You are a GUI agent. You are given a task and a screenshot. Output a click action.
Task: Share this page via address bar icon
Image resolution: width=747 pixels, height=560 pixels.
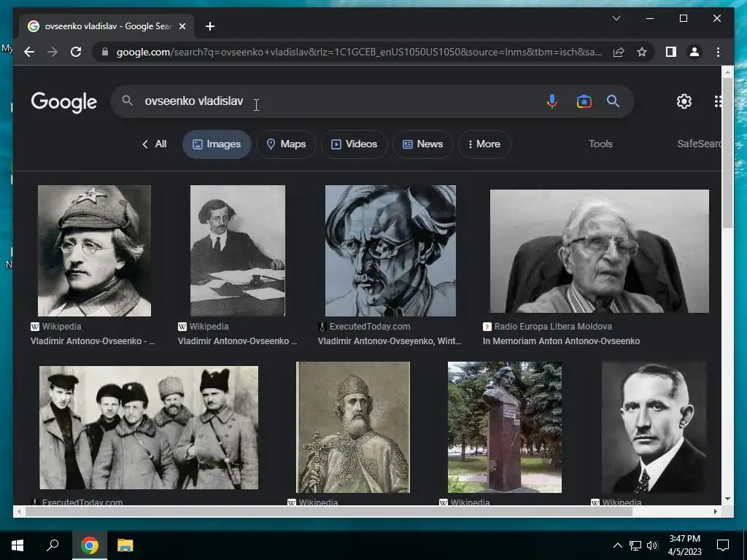point(619,52)
